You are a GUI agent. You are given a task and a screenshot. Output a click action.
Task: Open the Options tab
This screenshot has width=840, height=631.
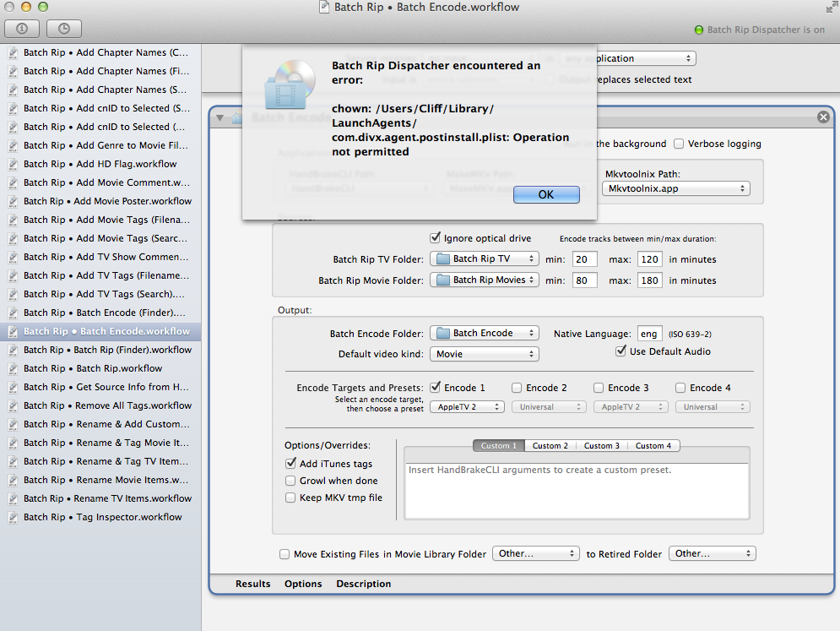[x=303, y=585]
